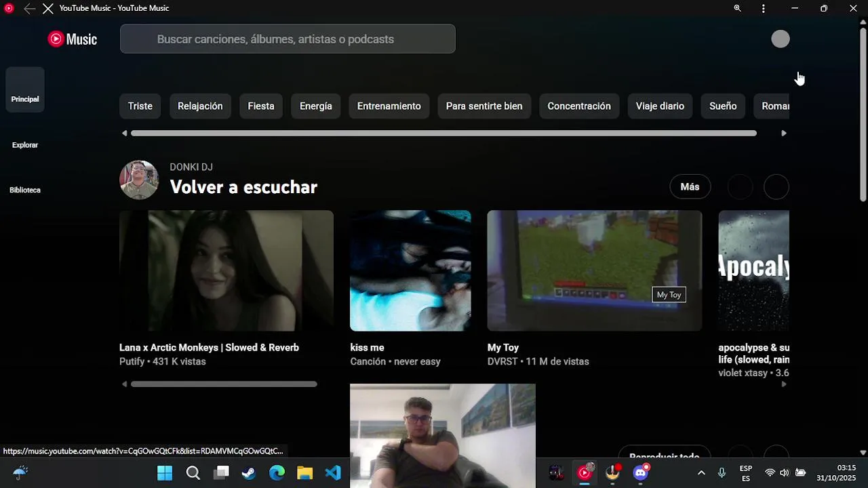Click next carousel arrow beside Más
Screen dimensions: 868x488
pyautogui.click(x=776, y=187)
